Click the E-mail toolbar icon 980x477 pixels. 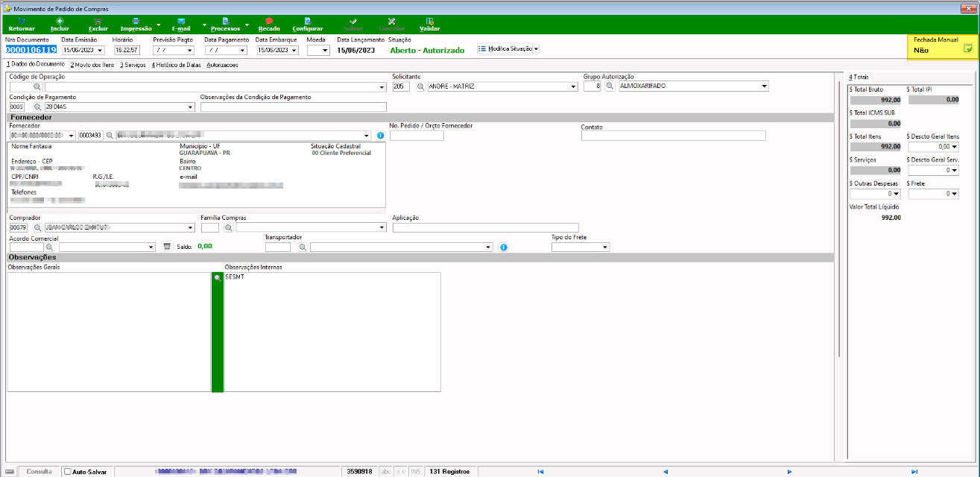click(181, 25)
